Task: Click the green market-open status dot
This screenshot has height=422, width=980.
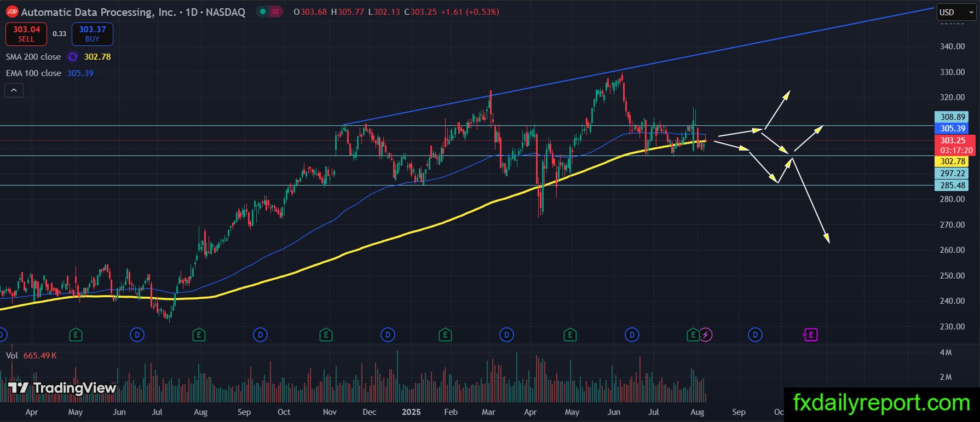Action: pos(263,11)
